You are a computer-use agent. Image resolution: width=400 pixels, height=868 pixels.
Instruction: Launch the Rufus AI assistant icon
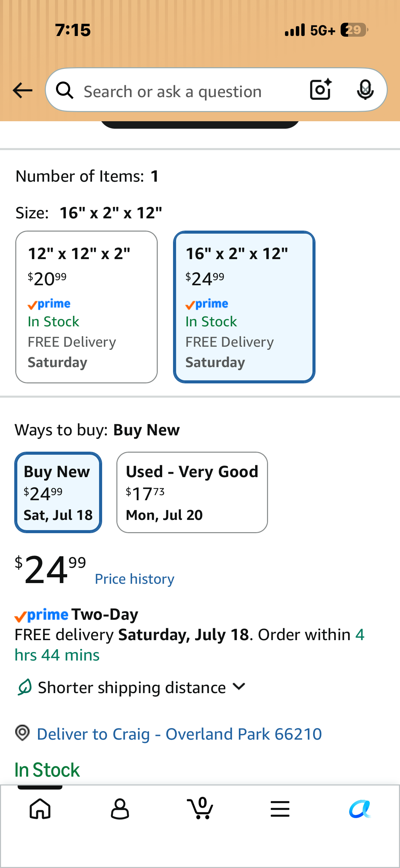coord(360,809)
